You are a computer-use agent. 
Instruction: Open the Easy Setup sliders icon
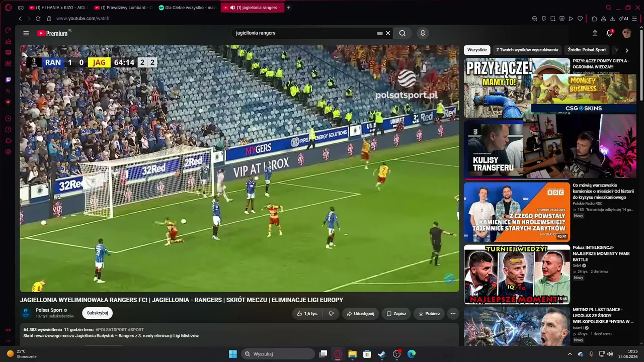pos(634,19)
